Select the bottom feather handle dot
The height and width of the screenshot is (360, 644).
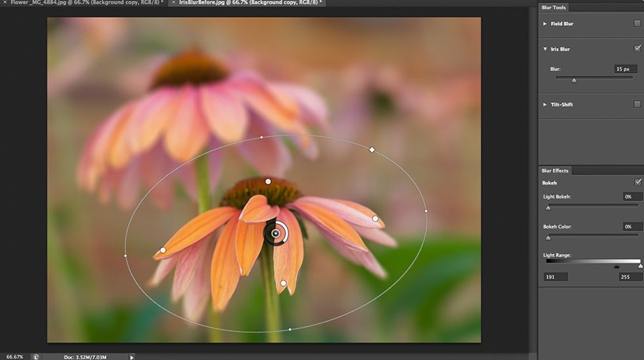point(283,283)
